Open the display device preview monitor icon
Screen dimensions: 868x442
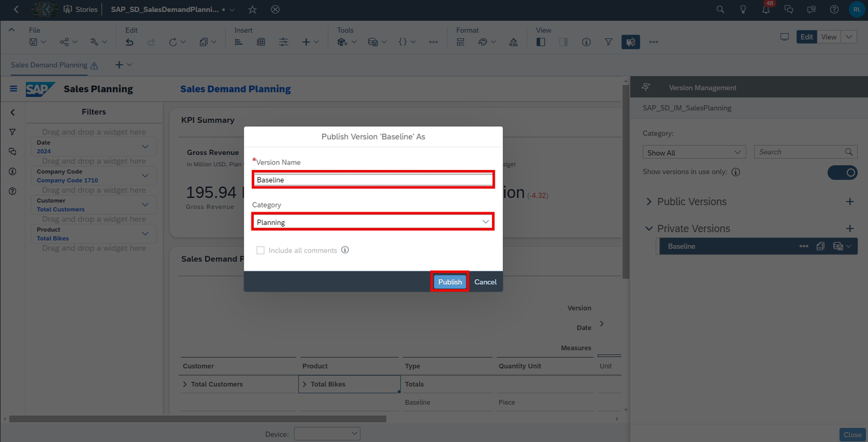(784, 37)
